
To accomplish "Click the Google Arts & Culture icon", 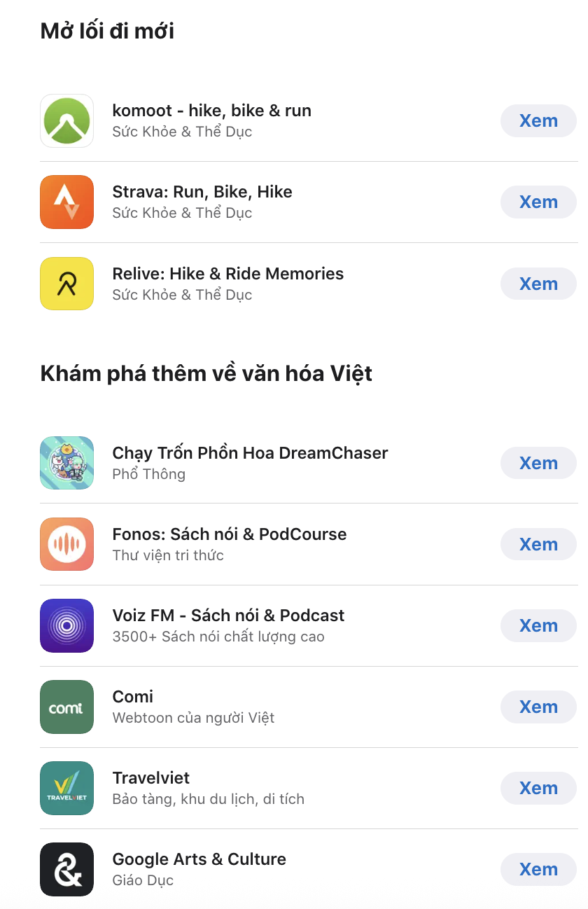I will pyautogui.click(x=66, y=869).
